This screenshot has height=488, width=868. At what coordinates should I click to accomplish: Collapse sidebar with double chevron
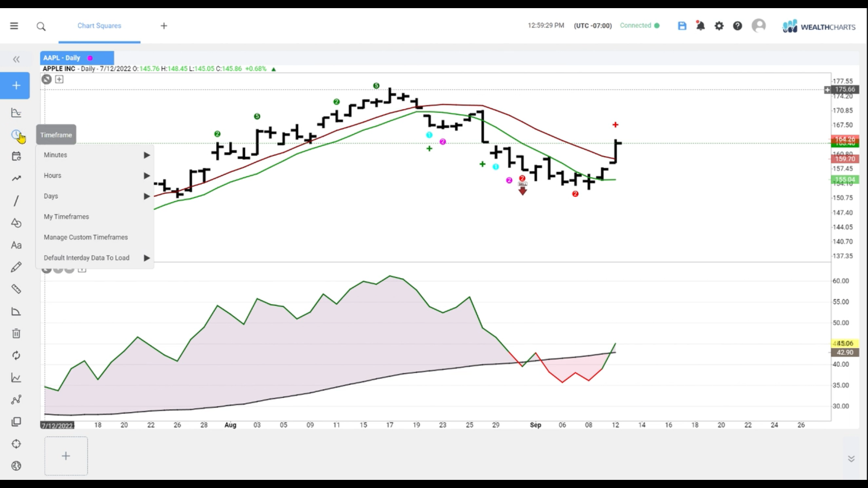click(x=16, y=59)
